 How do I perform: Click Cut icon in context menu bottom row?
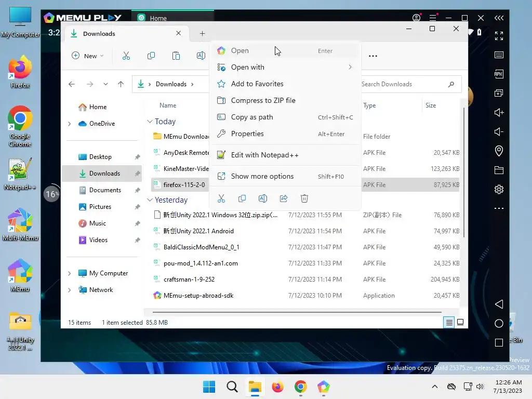(x=221, y=198)
